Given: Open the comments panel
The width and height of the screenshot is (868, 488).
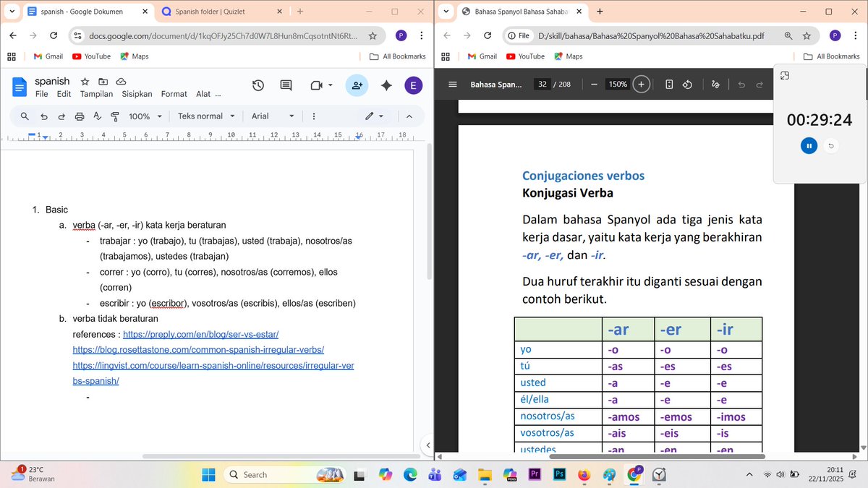Looking at the screenshot, I should [x=286, y=85].
